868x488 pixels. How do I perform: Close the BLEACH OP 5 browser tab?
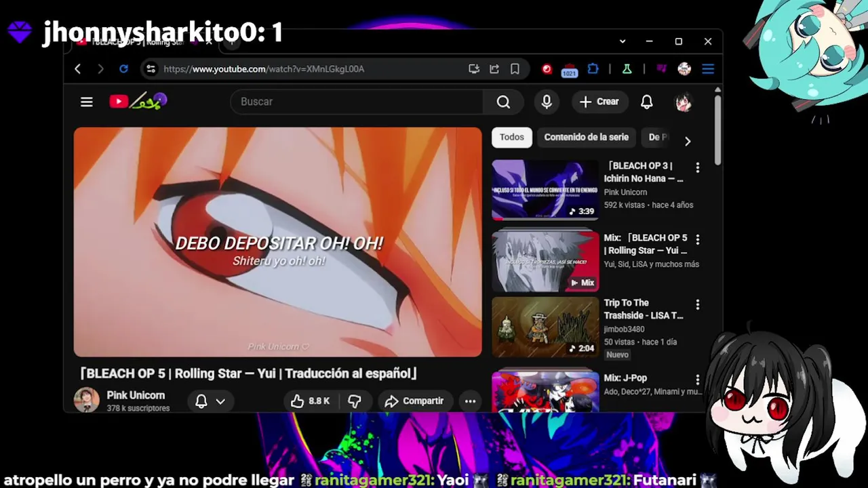pos(209,41)
